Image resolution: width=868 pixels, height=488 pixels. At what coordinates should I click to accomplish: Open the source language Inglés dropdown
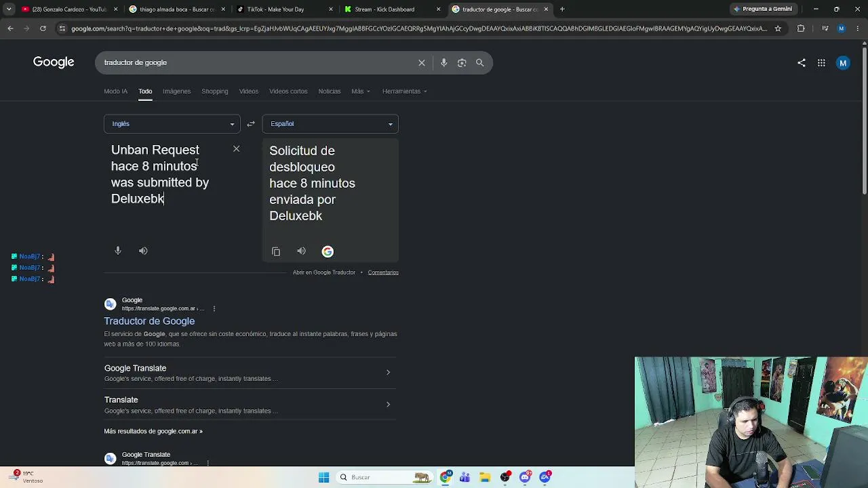coord(172,124)
